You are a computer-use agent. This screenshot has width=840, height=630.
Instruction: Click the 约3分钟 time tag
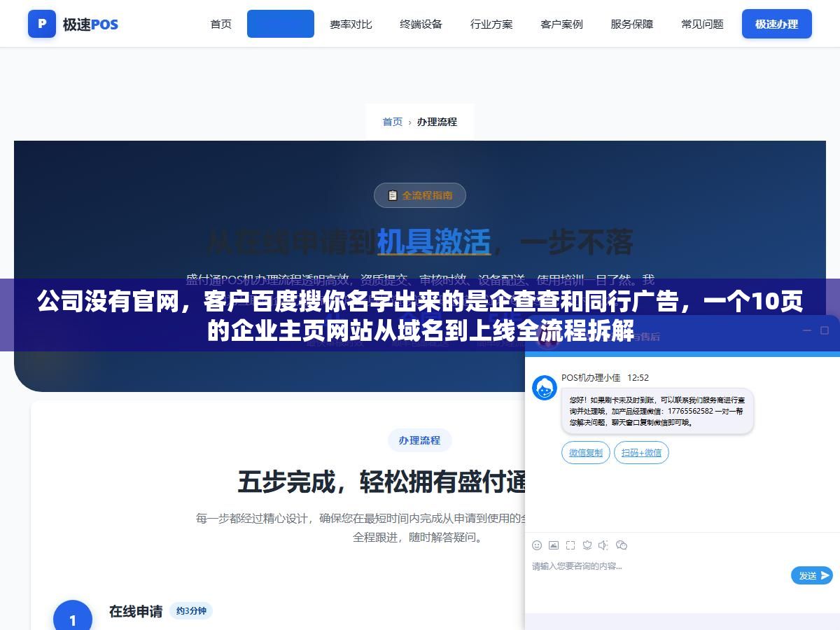191,611
